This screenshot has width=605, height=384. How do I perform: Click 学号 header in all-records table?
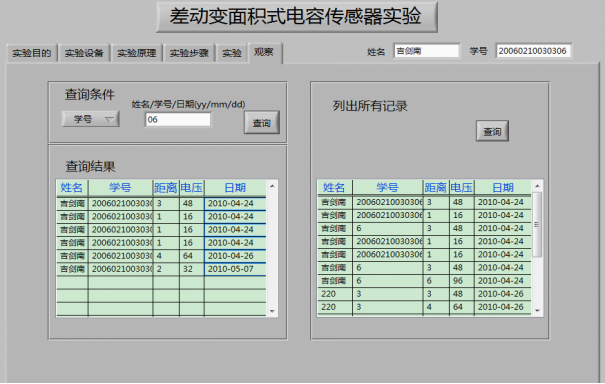[x=388, y=188]
